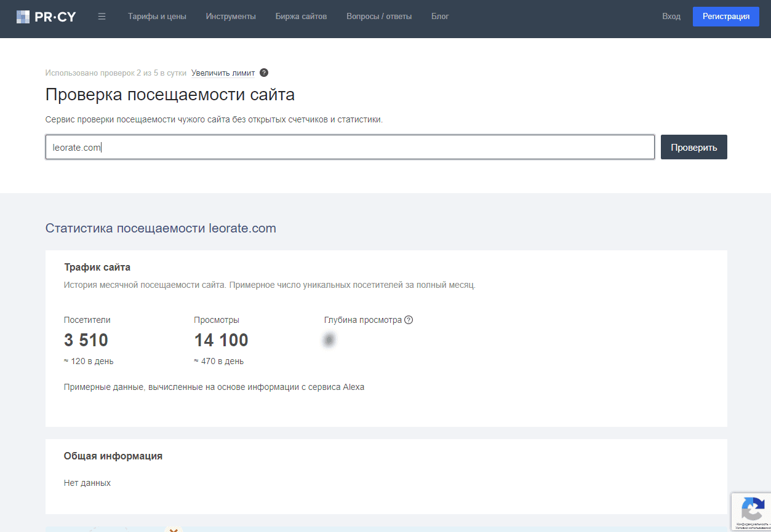The height and width of the screenshot is (532, 771).
Task: Follow the Увеличить лимит link
Action: pyautogui.click(x=223, y=73)
